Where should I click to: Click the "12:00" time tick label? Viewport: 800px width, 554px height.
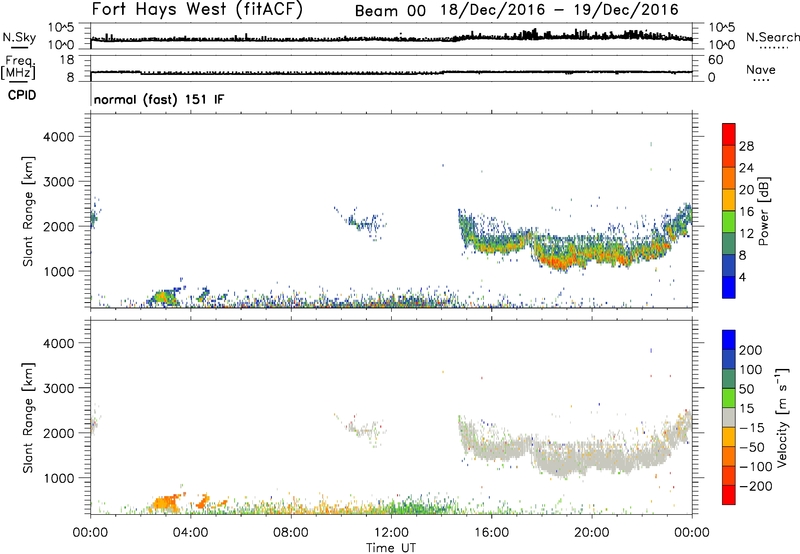(391, 533)
